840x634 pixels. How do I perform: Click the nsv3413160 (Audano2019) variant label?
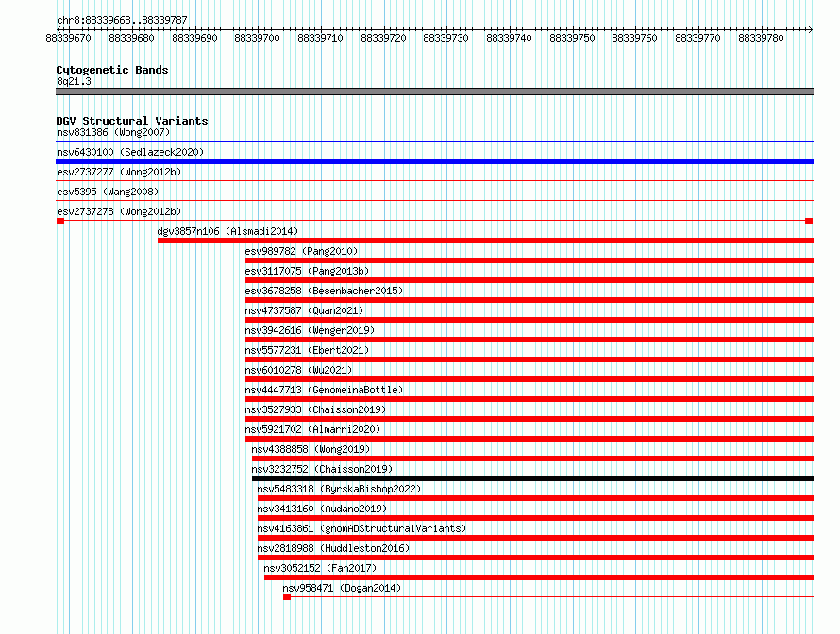click(322, 509)
